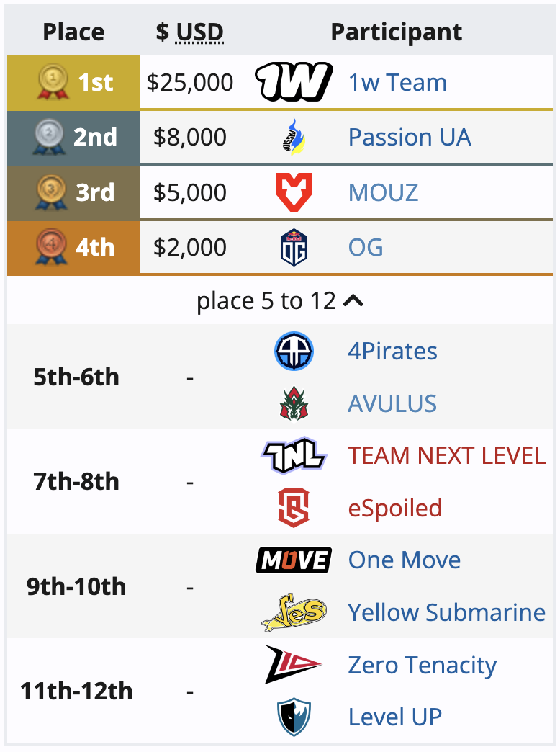Open the Passion UA team link
Screen dimensions: 560x752
tap(410, 137)
